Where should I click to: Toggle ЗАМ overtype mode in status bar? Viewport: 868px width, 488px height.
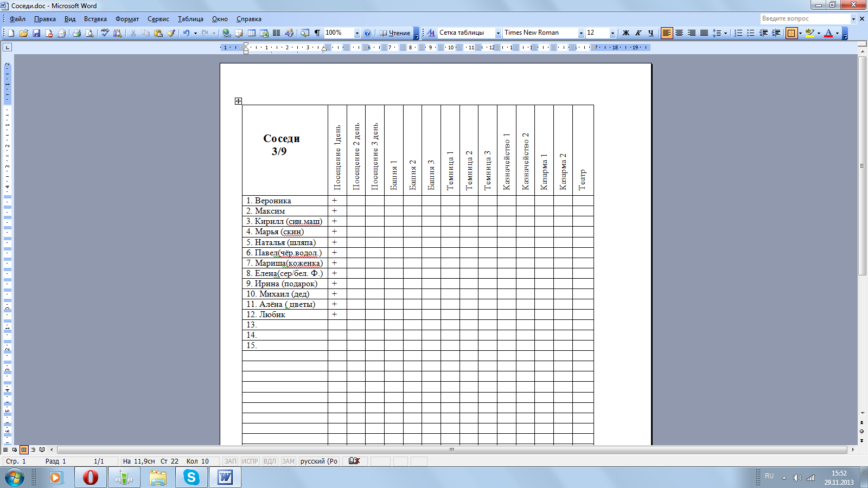point(288,461)
